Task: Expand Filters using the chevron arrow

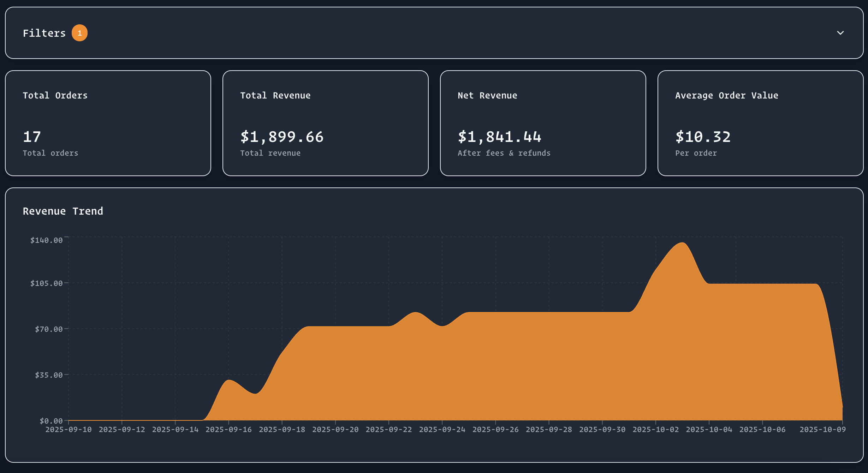Action: 841,33
